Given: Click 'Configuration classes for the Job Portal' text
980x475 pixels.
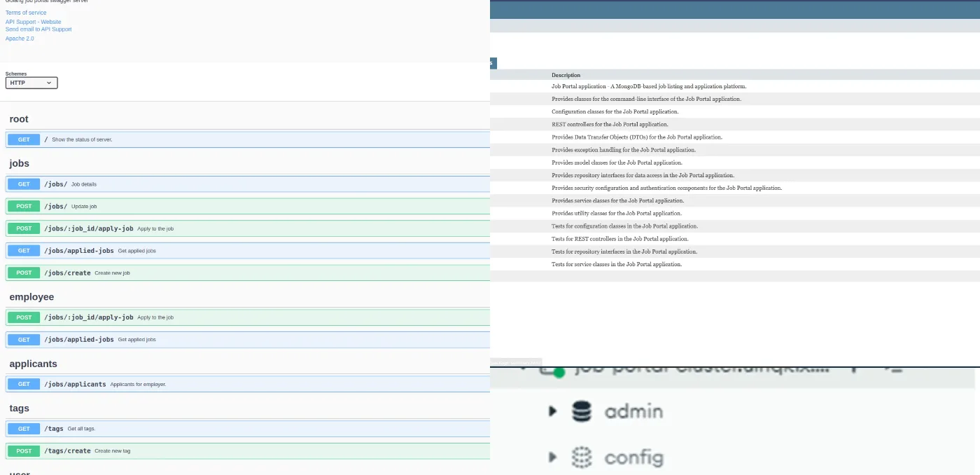Looking at the screenshot, I should pyautogui.click(x=615, y=112).
